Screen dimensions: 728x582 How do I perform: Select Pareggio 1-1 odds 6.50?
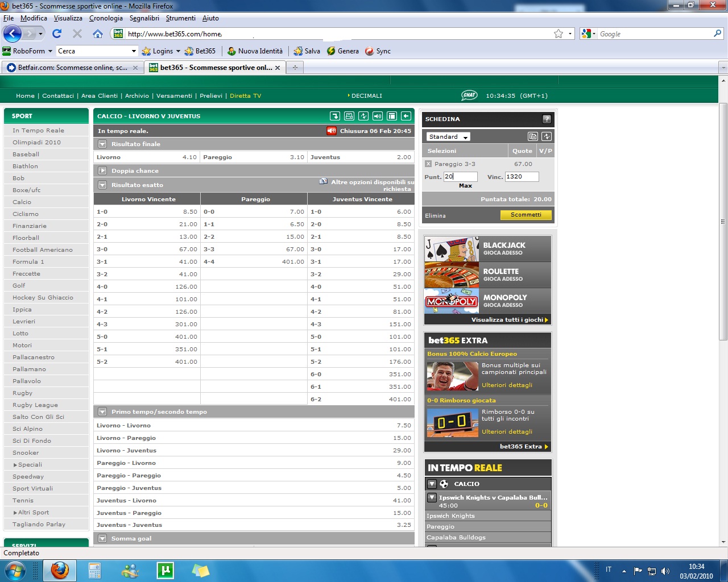pos(254,224)
